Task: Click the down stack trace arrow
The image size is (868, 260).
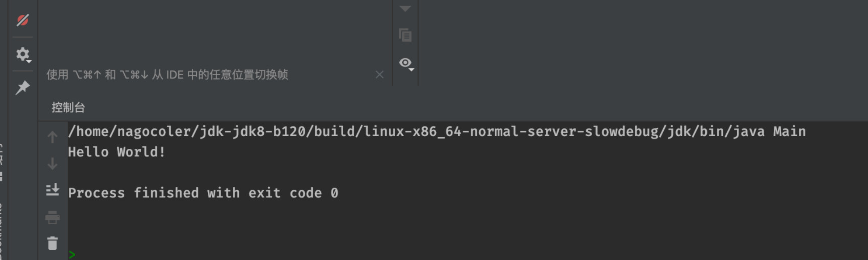Action: (52, 164)
